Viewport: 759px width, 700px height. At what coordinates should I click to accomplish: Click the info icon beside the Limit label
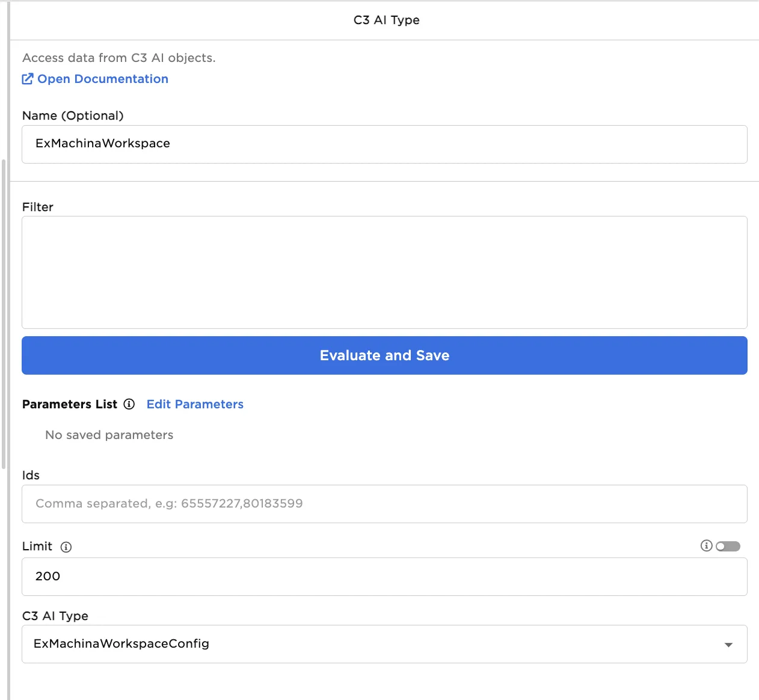(x=66, y=547)
